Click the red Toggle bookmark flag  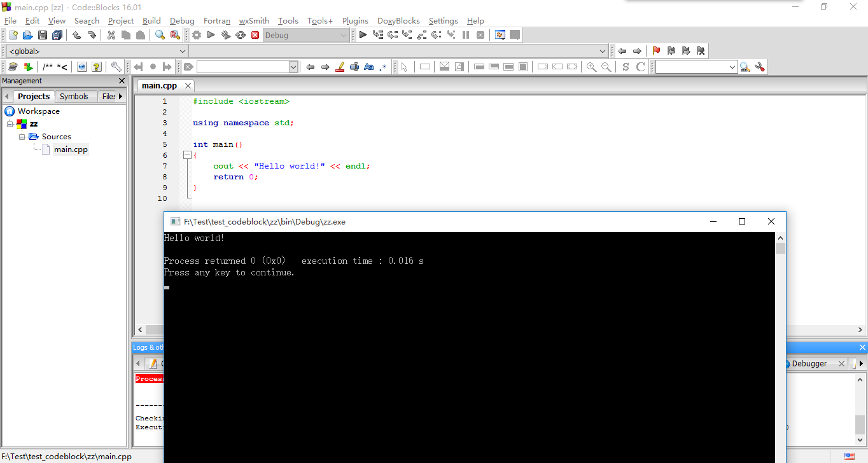656,51
